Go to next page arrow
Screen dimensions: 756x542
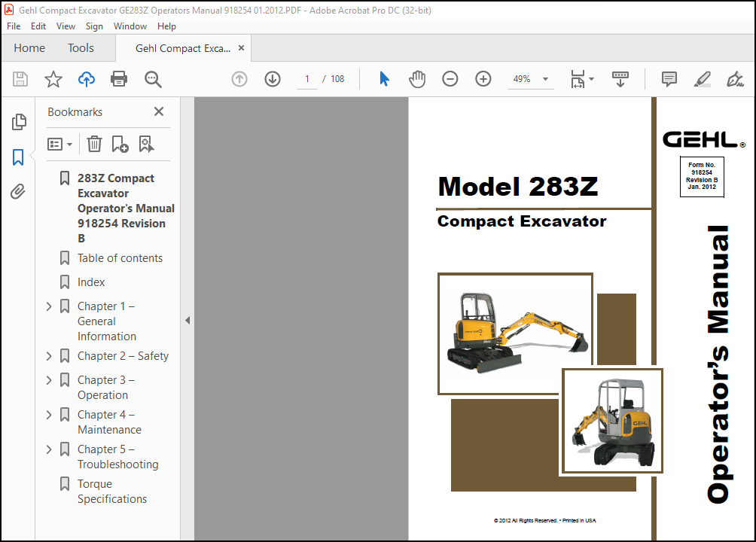tap(273, 79)
